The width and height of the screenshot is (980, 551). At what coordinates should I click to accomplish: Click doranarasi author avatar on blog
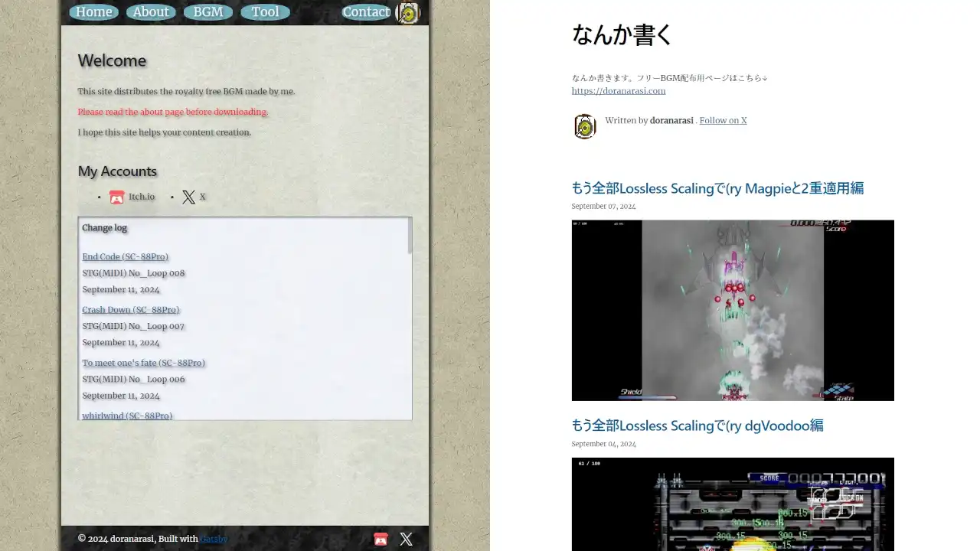coord(585,126)
